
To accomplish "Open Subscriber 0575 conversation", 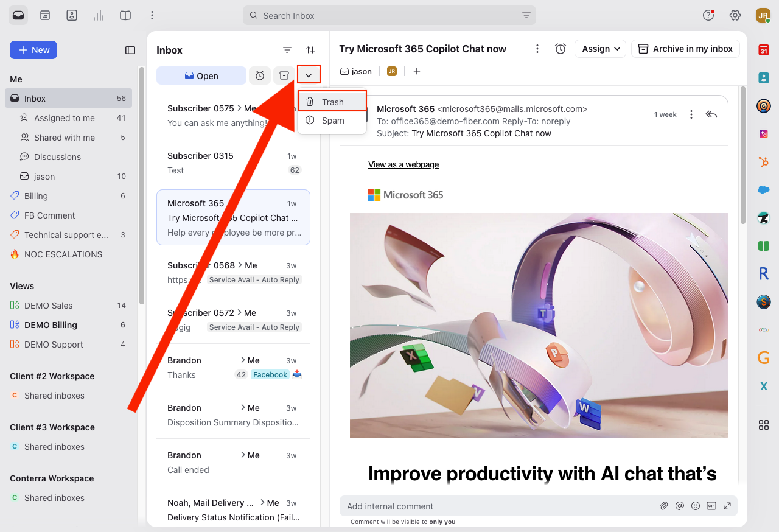I will click(234, 116).
